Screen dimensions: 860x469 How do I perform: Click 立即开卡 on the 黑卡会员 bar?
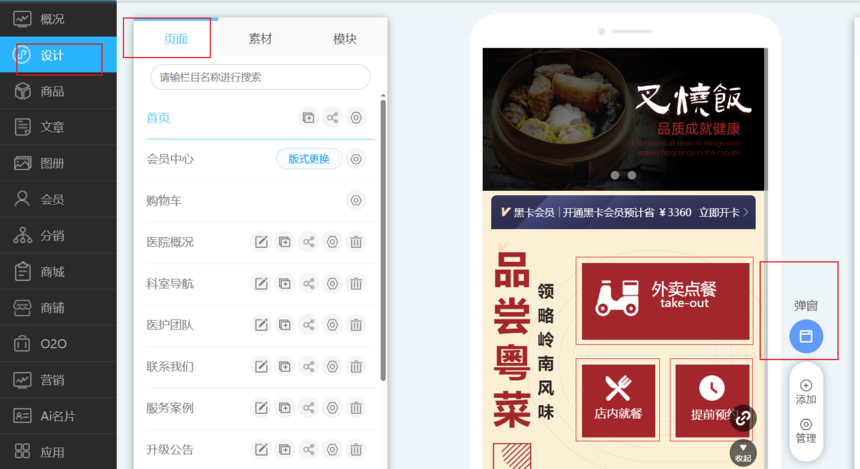coord(723,213)
